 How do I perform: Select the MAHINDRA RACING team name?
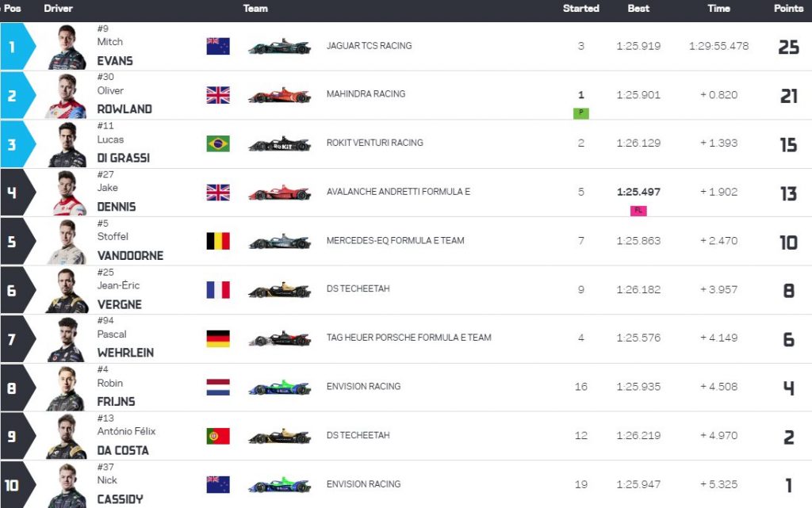coord(366,94)
